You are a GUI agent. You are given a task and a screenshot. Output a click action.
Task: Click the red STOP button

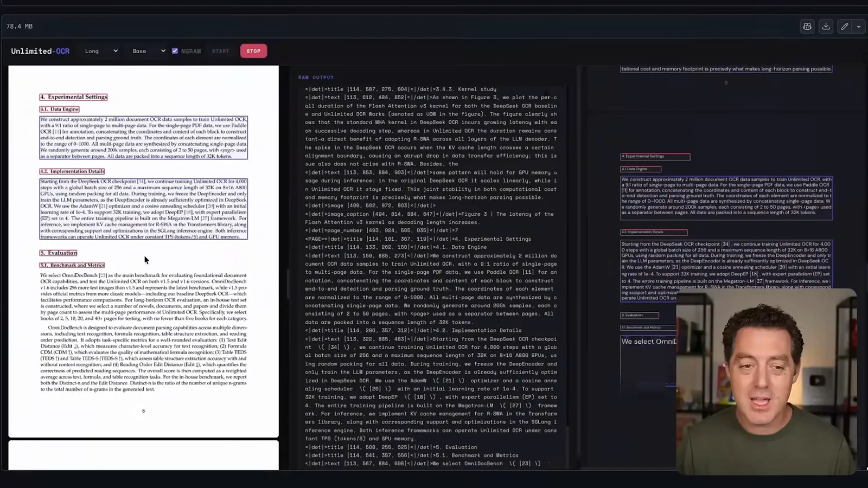(x=253, y=51)
